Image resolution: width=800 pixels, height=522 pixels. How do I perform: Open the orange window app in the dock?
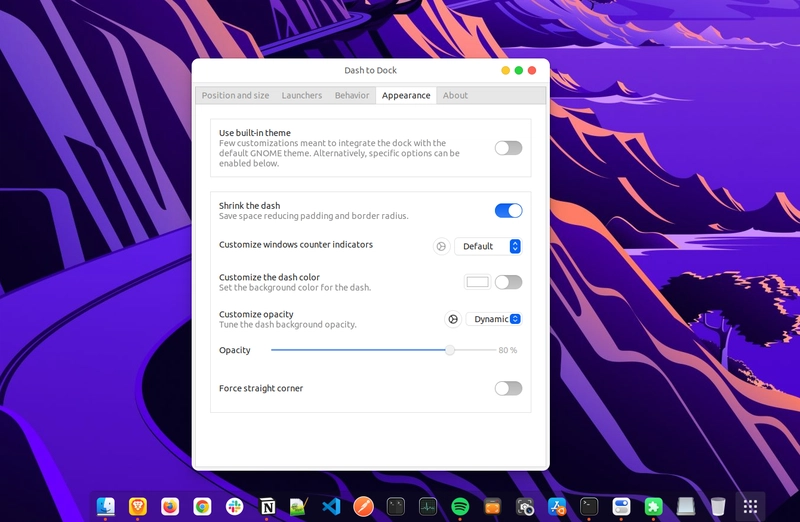point(492,506)
